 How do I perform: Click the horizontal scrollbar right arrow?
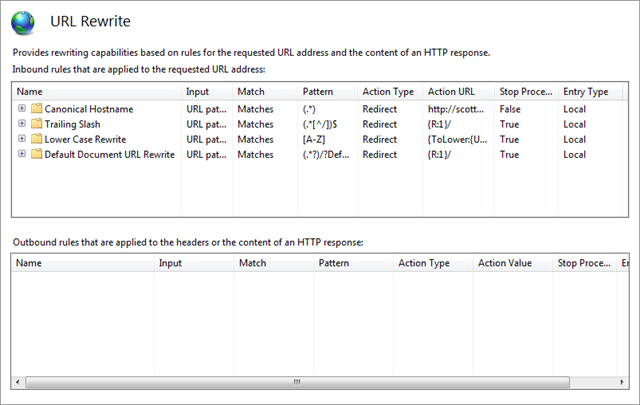point(622,382)
